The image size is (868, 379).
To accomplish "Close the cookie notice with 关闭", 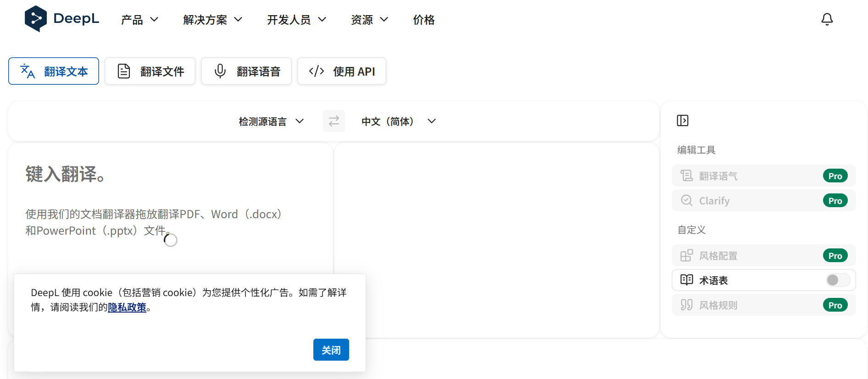I will pyautogui.click(x=331, y=350).
